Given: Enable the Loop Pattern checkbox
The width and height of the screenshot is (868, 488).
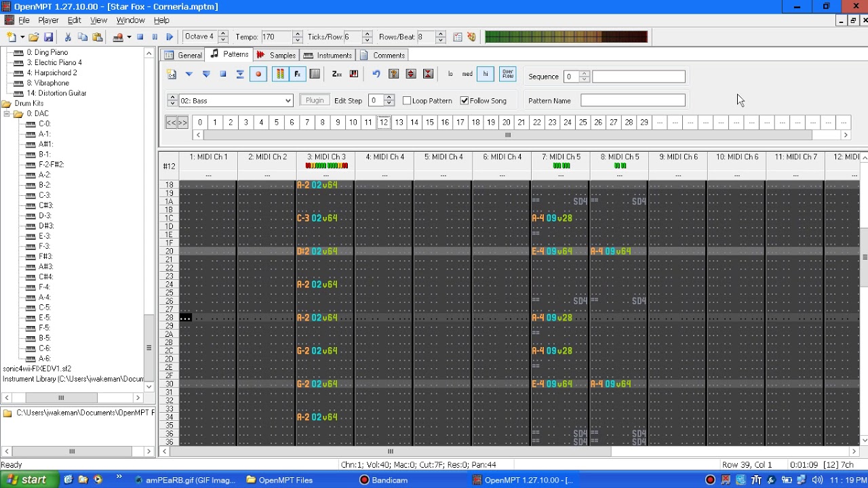Looking at the screenshot, I should [x=407, y=101].
